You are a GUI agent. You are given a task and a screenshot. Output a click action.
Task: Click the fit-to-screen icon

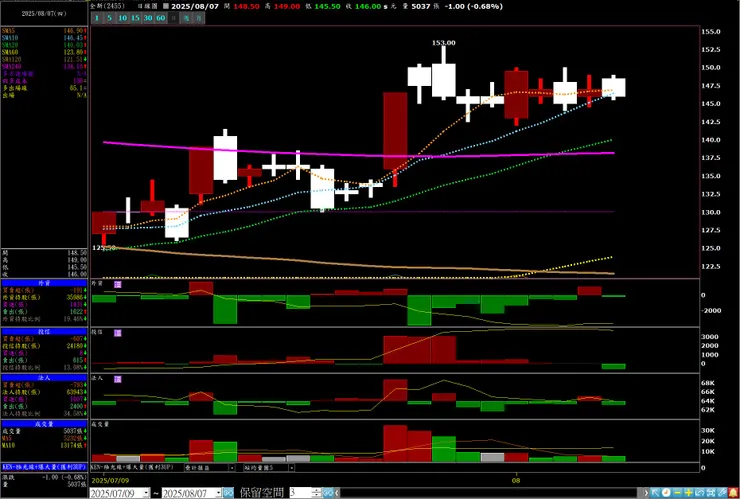(711, 492)
